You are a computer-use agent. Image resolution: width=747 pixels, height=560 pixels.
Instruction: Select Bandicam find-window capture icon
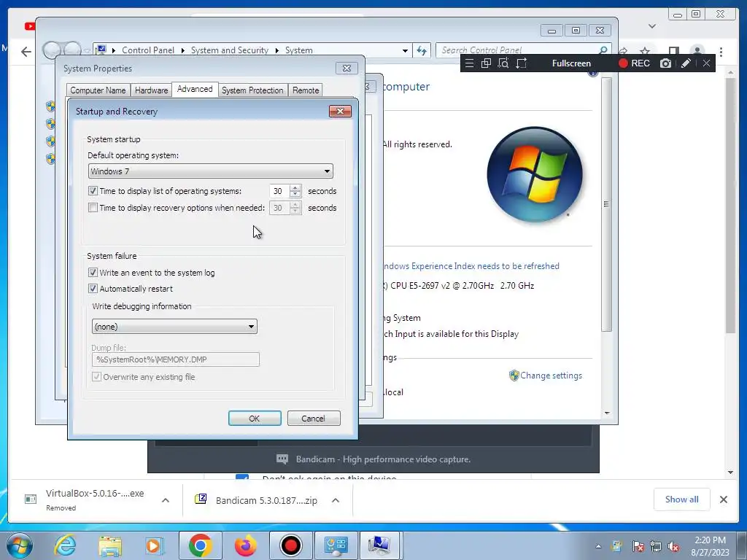(x=503, y=63)
